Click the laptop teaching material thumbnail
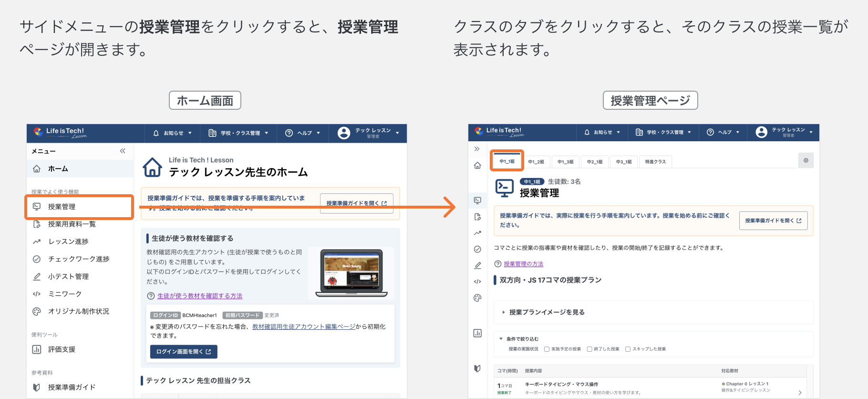The image size is (868, 399). (x=351, y=273)
